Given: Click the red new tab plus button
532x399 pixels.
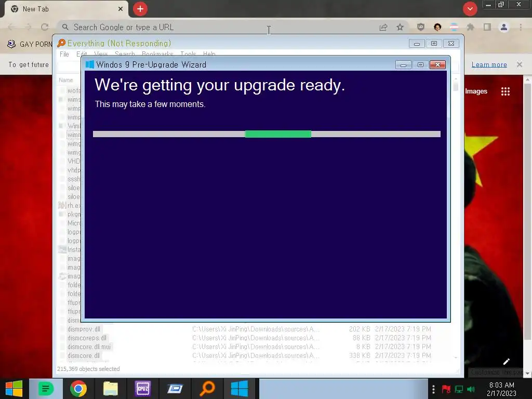Looking at the screenshot, I should pos(140,9).
